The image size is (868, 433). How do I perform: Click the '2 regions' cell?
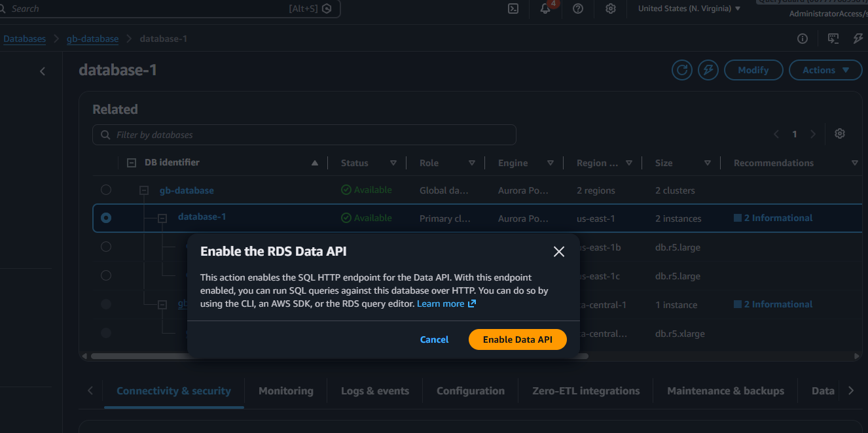pos(596,190)
